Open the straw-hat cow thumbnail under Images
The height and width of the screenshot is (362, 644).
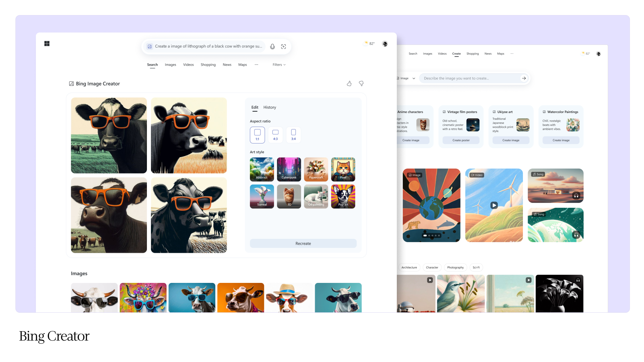[289, 298]
